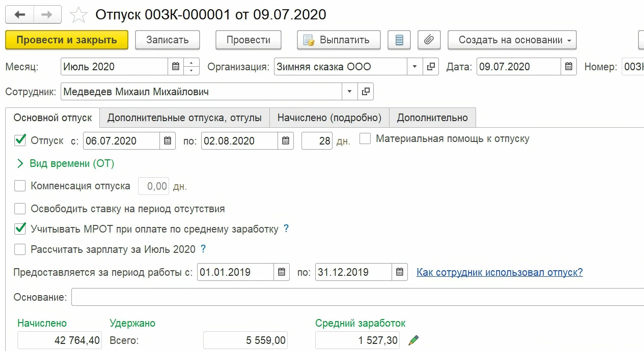Switch to the Основной отпуск tab
Viewport: 644px width, 351px height.
tap(52, 118)
